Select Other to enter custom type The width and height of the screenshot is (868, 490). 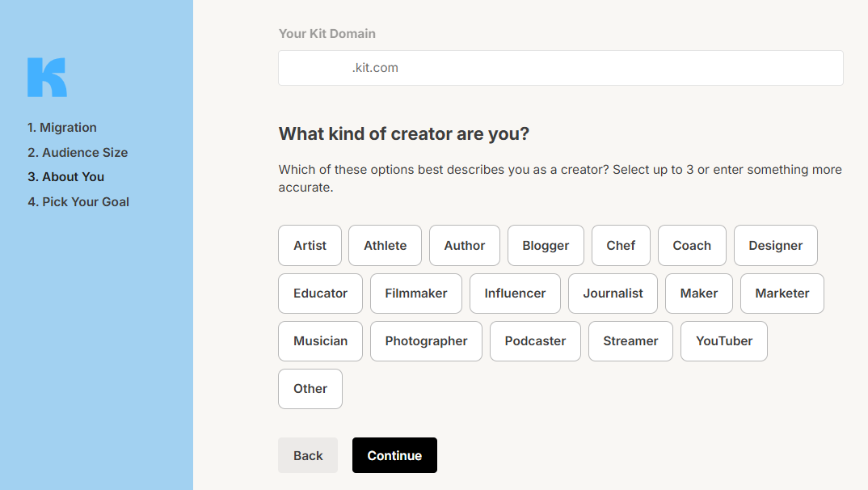coord(310,389)
